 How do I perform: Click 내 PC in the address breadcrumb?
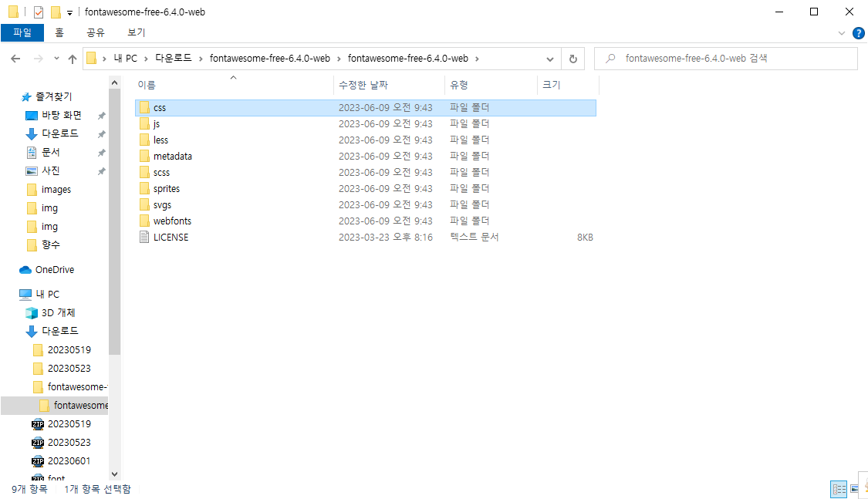[125, 59]
